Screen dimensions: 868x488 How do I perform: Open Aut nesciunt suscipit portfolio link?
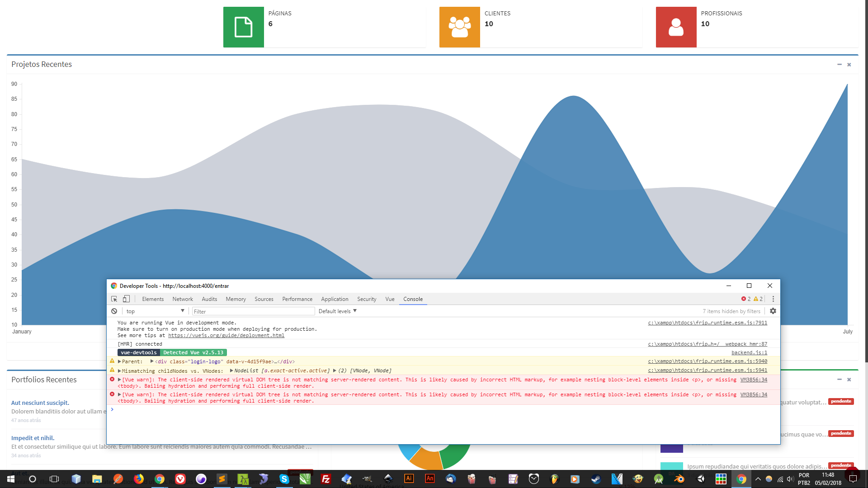pos(40,403)
